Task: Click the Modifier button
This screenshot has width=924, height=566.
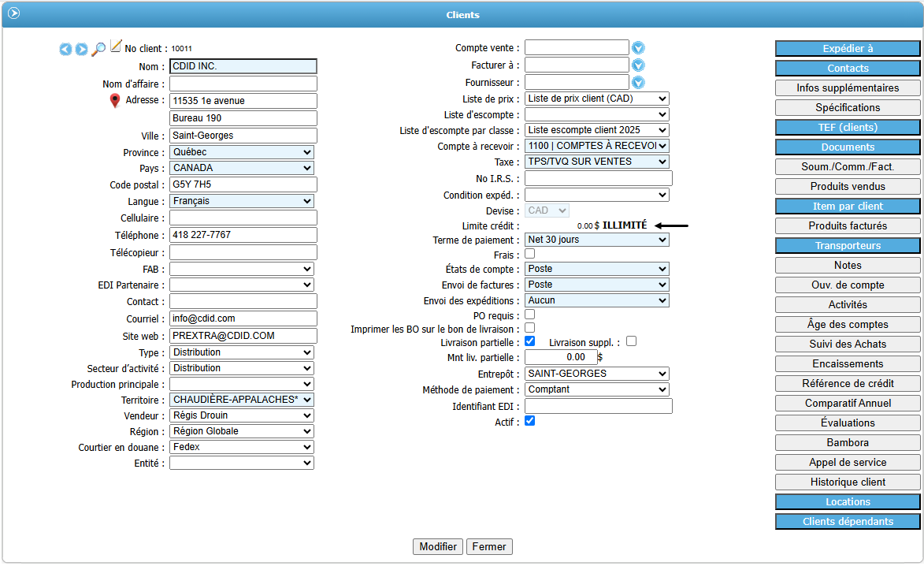Action: pyautogui.click(x=438, y=546)
